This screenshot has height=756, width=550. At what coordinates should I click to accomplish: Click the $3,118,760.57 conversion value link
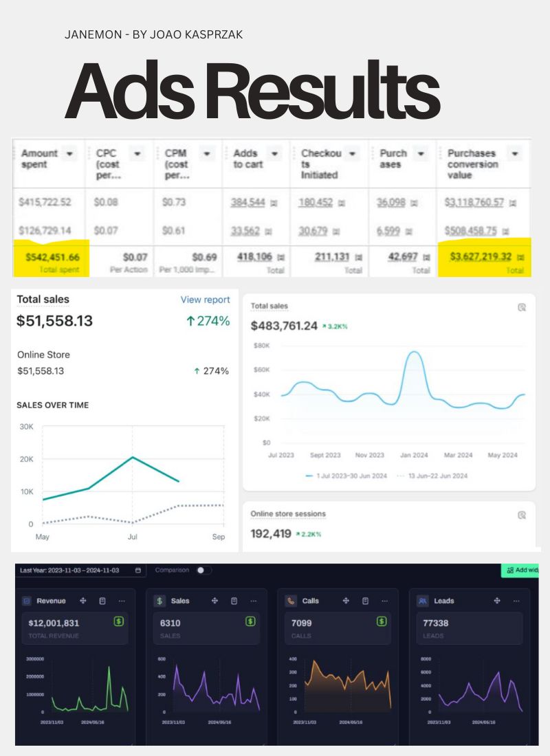[x=474, y=203]
